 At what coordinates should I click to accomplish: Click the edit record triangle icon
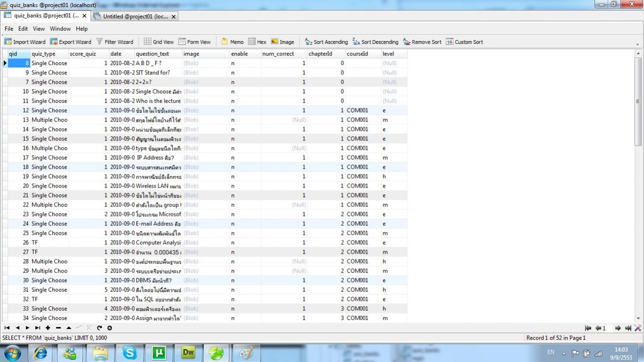pos(68,328)
